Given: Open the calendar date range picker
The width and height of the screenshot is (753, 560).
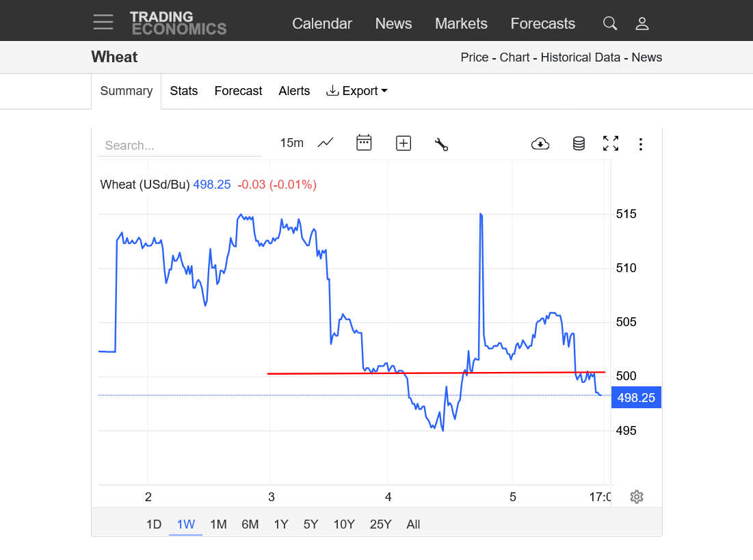Looking at the screenshot, I should pos(364,143).
